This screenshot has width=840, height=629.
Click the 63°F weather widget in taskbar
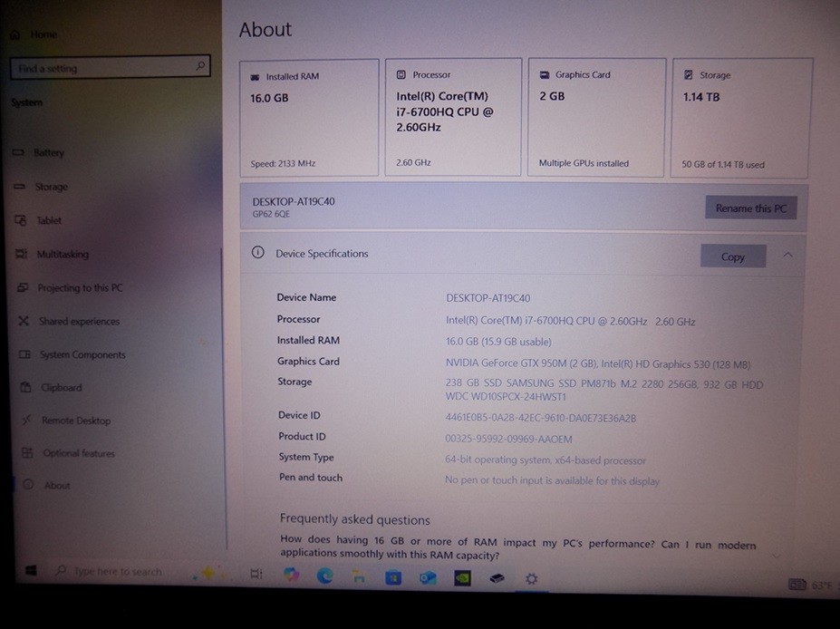point(813,585)
